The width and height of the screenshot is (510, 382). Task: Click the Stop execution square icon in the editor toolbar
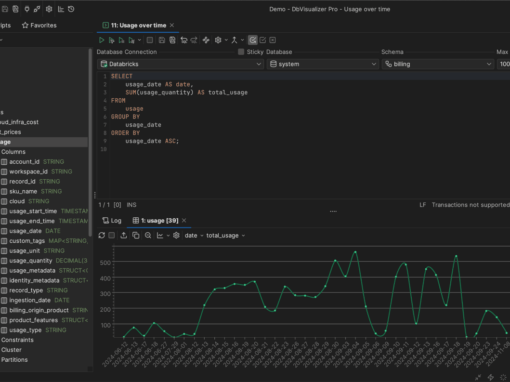(150, 40)
